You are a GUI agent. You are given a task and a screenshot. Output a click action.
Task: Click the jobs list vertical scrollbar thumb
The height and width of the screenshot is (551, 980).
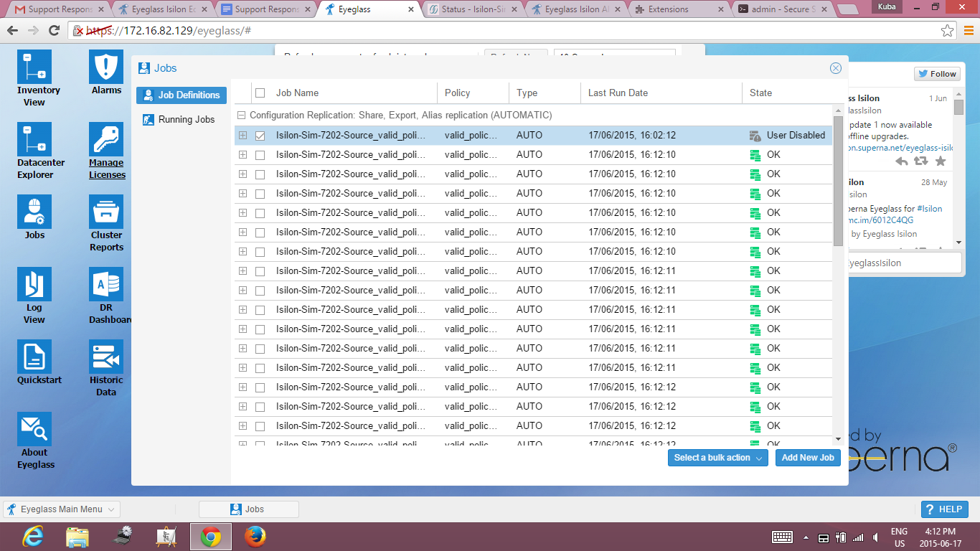tap(838, 181)
